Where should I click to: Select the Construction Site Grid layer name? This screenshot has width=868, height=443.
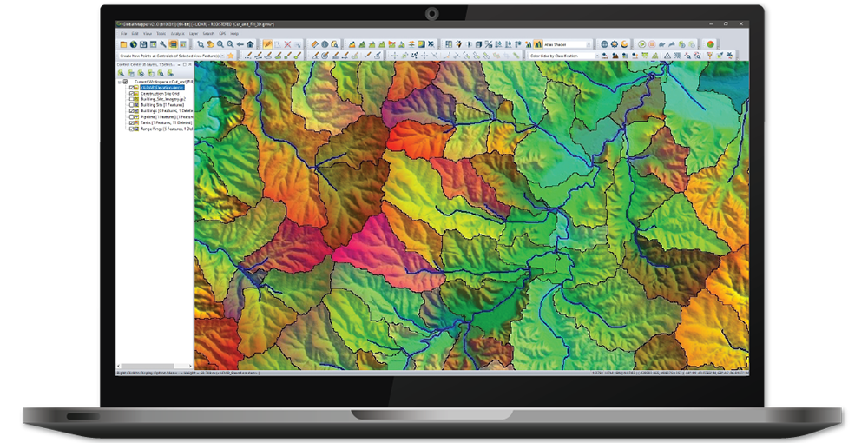[x=160, y=94]
